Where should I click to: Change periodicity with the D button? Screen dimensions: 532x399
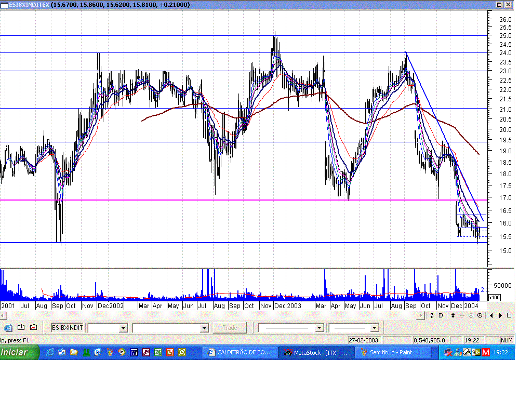(x=441, y=315)
